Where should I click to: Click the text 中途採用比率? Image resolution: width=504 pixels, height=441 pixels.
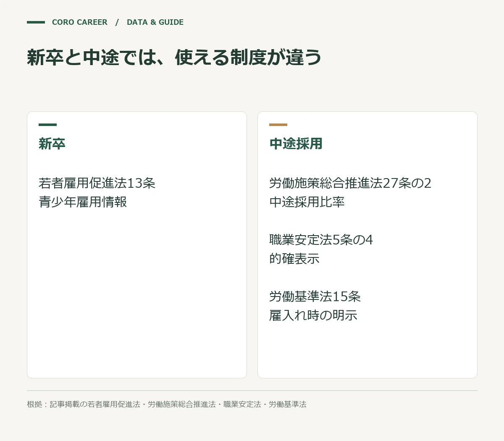click(x=307, y=202)
